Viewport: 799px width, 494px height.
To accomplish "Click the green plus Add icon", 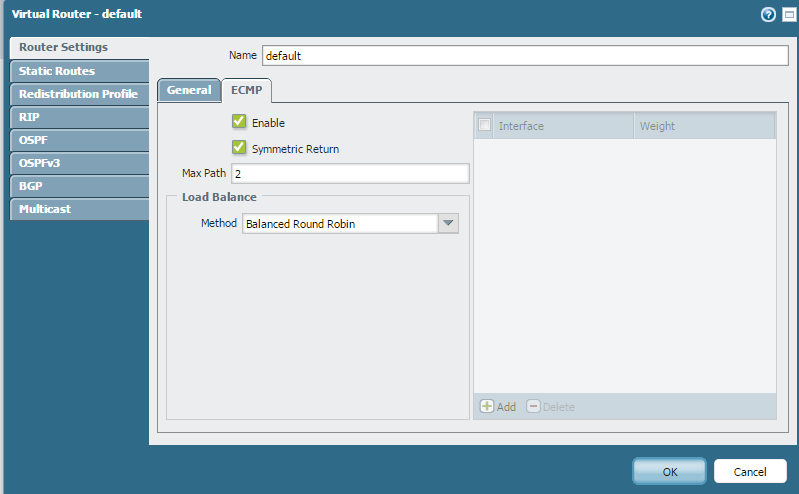I will (x=487, y=406).
